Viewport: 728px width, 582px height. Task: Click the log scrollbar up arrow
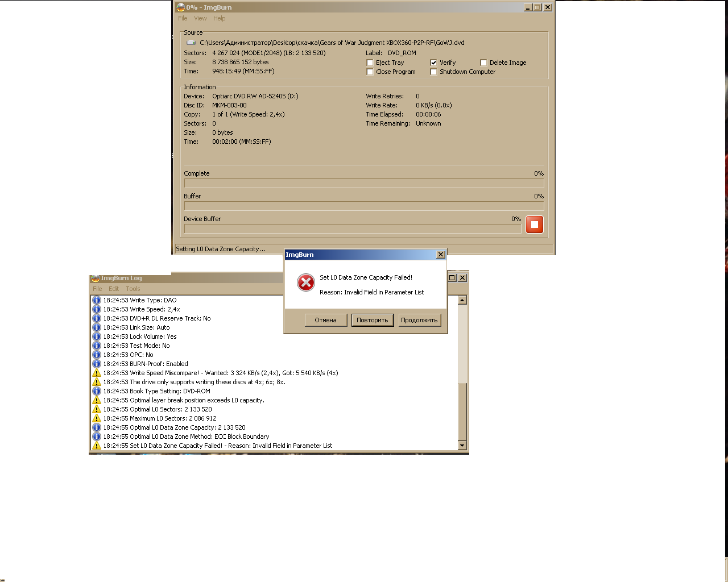(x=462, y=300)
